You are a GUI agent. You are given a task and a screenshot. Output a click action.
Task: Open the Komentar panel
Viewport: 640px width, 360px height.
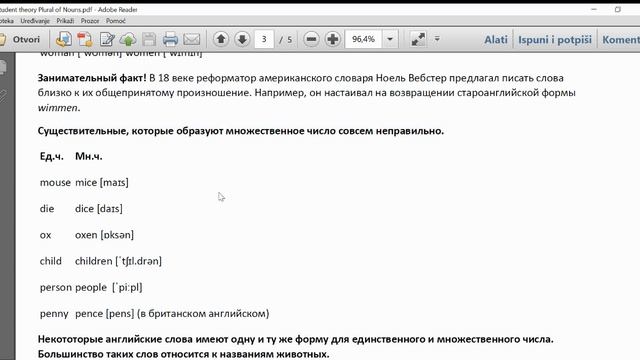click(621, 40)
